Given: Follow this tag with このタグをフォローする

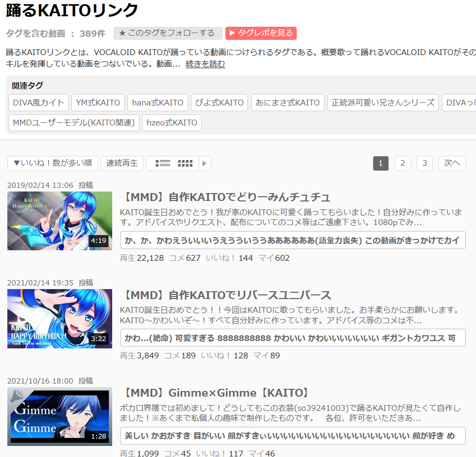Looking at the screenshot, I should tap(168, 33).
